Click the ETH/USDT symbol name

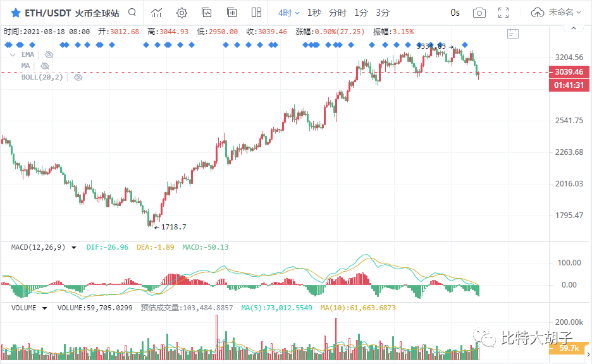click(x=47, y=12)
